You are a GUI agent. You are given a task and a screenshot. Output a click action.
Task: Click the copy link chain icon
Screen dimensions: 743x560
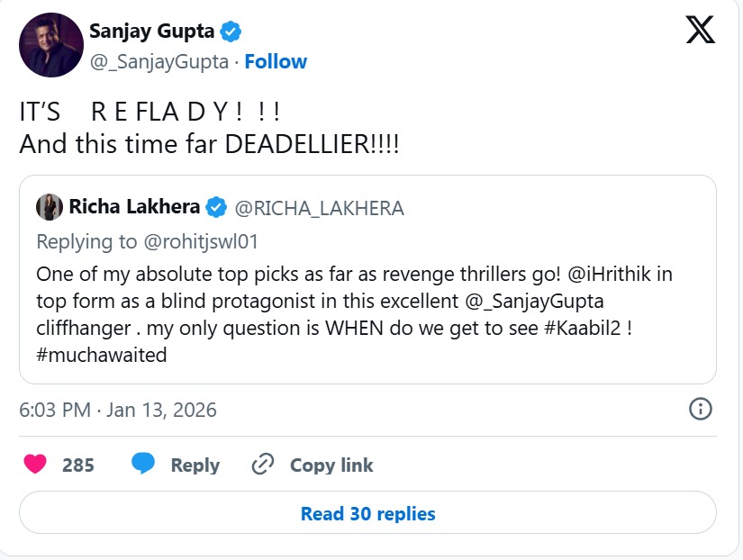263,465
